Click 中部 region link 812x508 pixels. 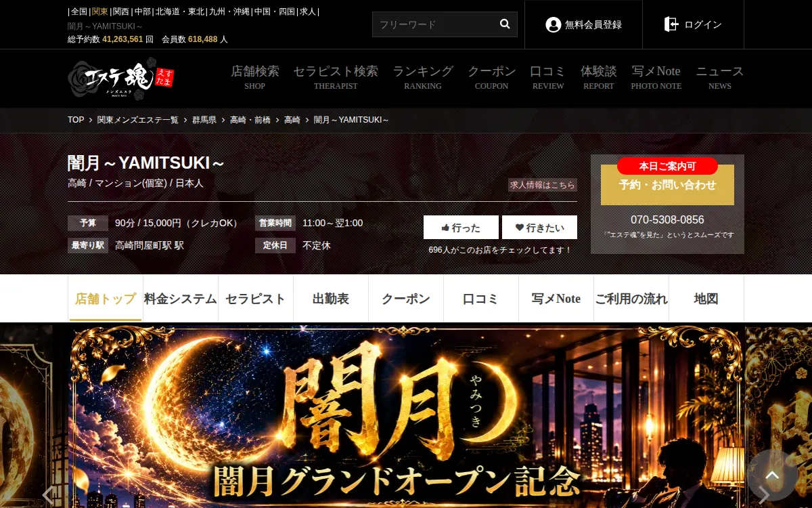(x=143, y=12)
